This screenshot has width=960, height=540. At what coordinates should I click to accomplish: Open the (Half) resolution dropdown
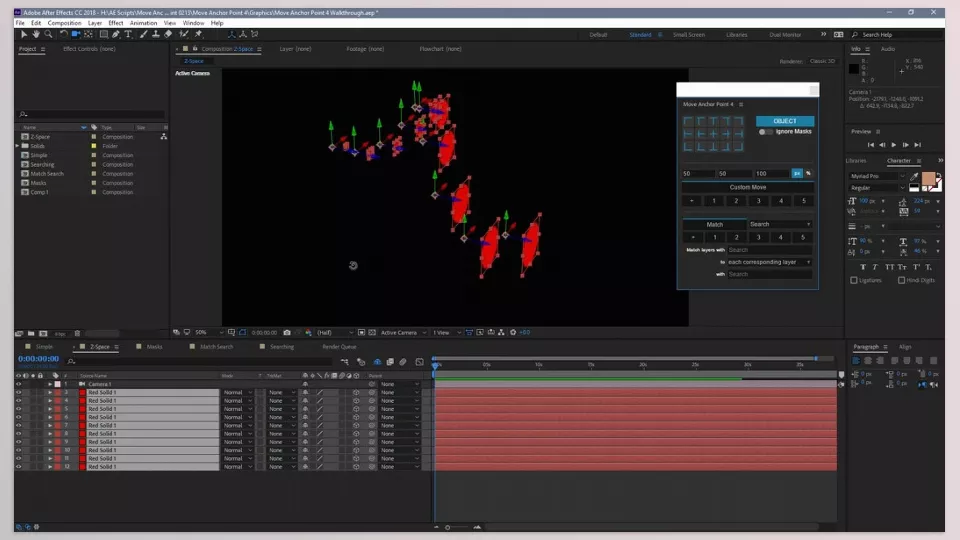tap(335, 332)
